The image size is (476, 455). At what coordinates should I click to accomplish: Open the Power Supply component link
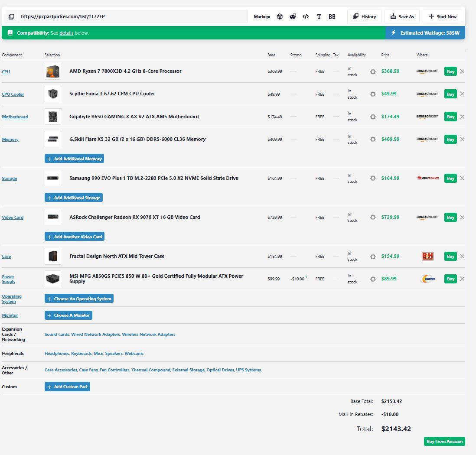point(9,279)
